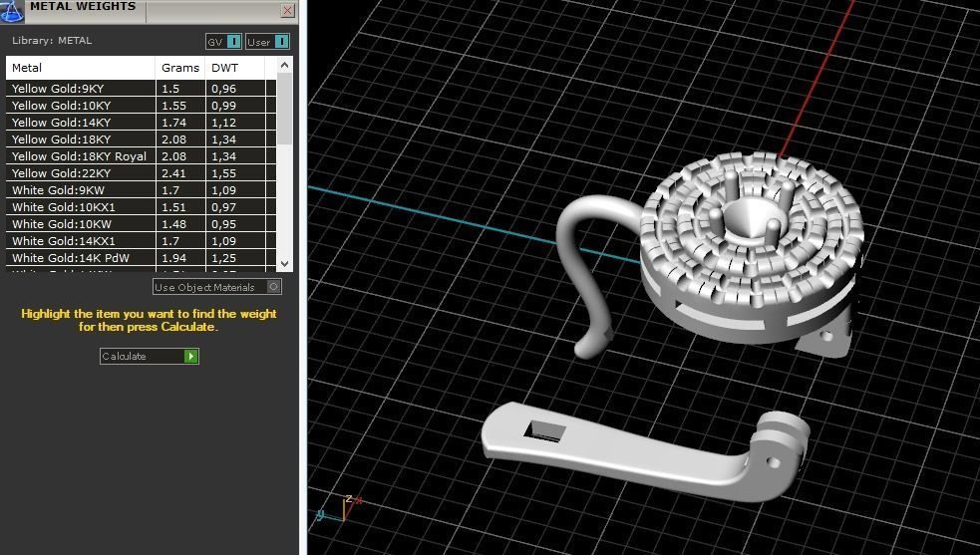Select the Yellow Gold:14KY row

pyautogui.click(x=141, y=123)
